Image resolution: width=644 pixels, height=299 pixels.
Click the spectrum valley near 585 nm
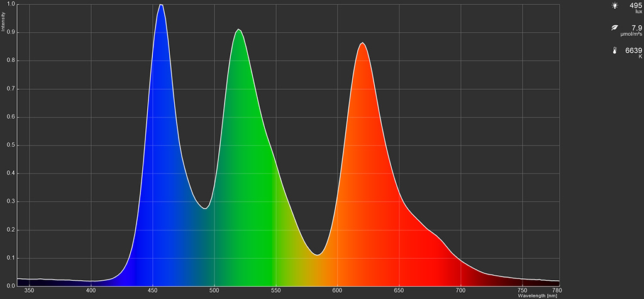pos(318,254)
